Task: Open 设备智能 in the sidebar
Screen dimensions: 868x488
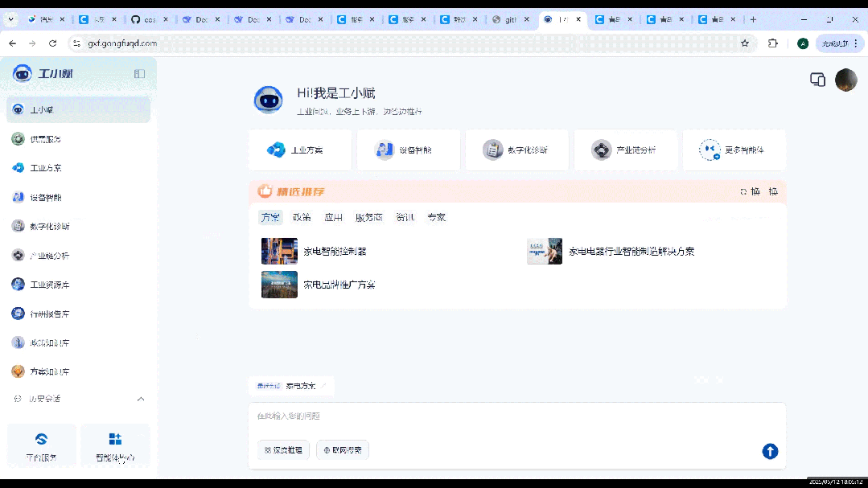Action: pyautogui.click(x=78, y=197)
